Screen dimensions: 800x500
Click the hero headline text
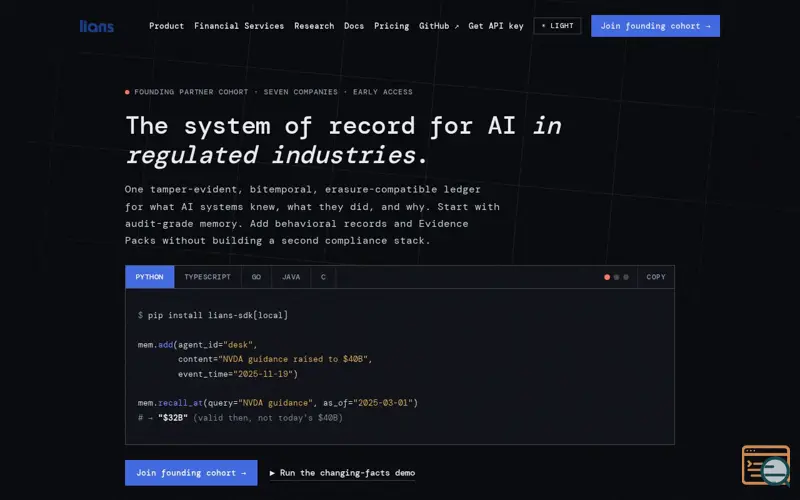[343, 140]
